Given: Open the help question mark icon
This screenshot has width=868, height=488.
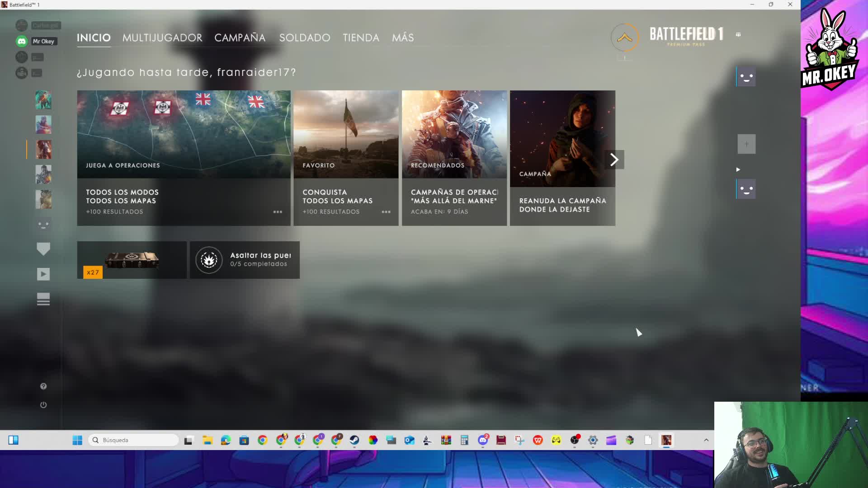Looking at the screenshot, I should coord(43,386).
